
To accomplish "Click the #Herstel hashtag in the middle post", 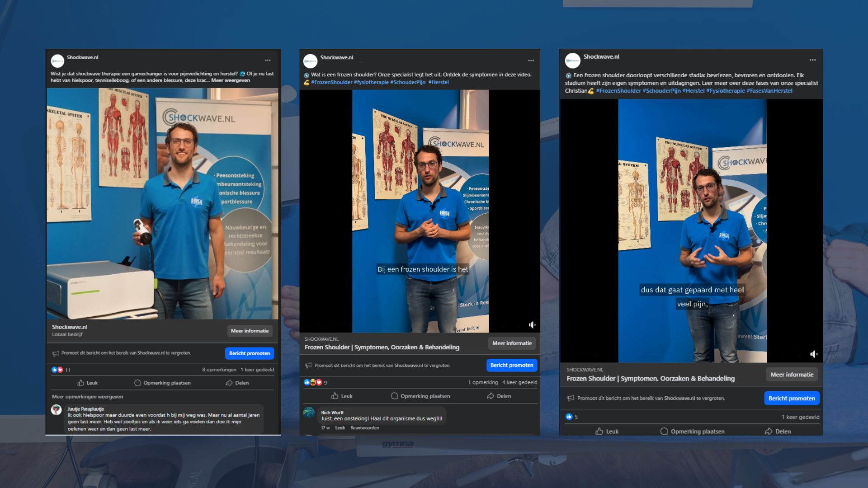I will 439,82.
